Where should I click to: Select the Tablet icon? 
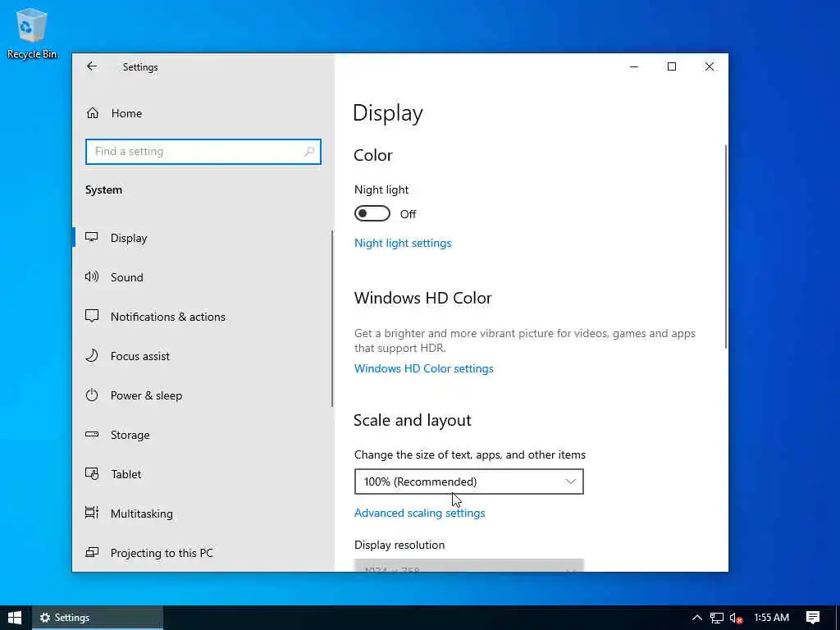click(x=92, y=474)
